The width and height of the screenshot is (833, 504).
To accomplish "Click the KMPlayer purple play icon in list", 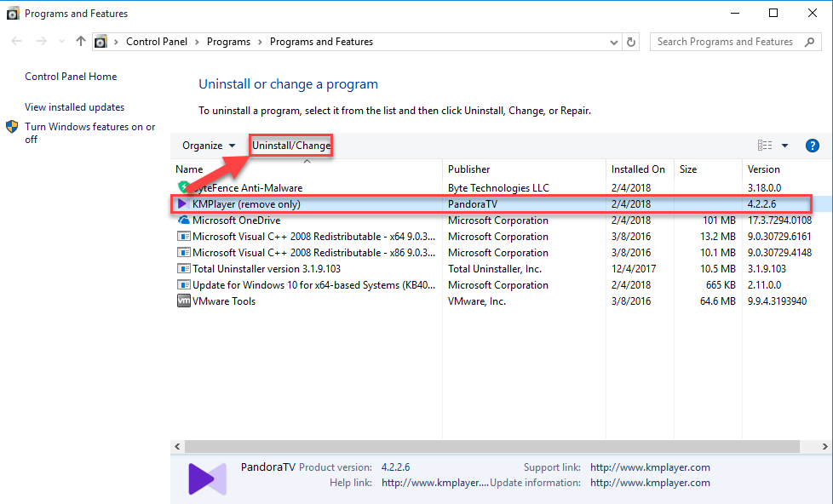I will coord(183,203).
